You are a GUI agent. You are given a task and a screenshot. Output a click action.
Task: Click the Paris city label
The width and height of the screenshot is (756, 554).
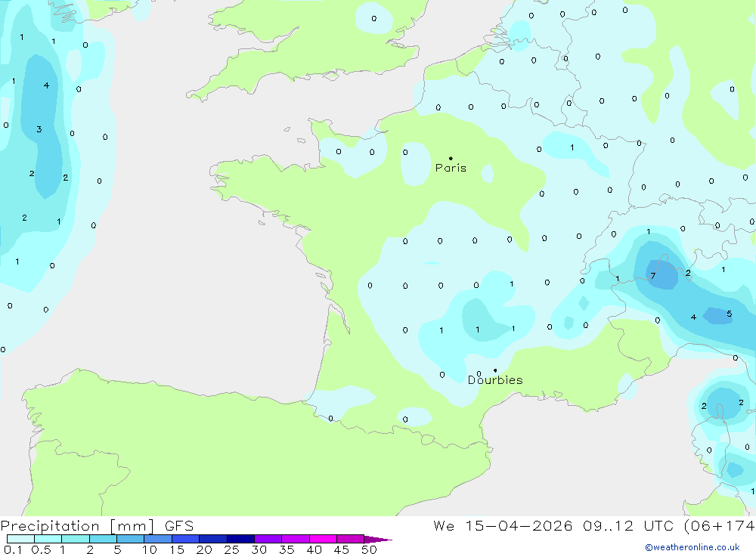tap(451, 168)
